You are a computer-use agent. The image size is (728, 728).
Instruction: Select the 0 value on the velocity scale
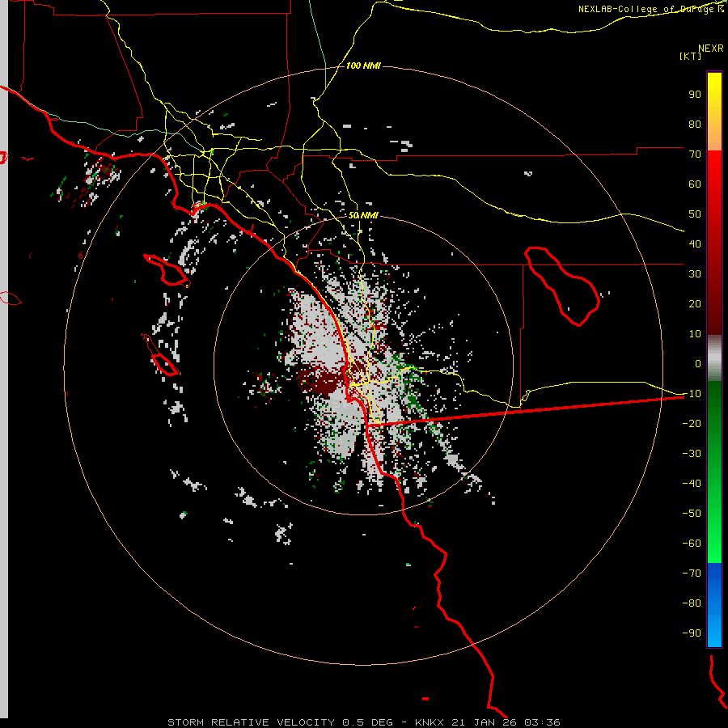pyautogui.click(x=698, y=363)
